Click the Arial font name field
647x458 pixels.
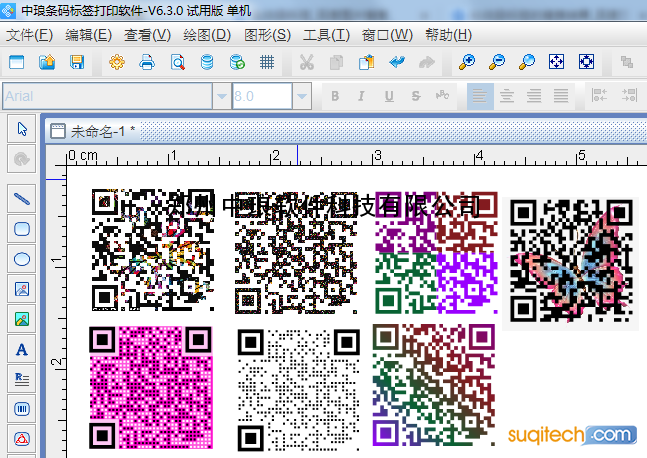click(x=107, y=96)
